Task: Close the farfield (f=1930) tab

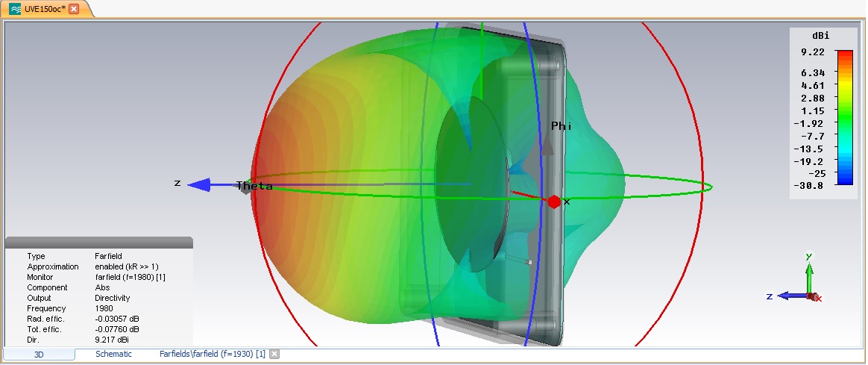Action: pyautogui.click(x=274, y=354)
